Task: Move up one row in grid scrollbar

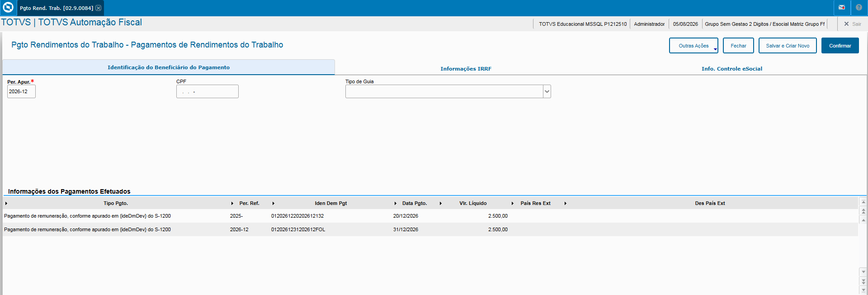Action: coord(863,220)
